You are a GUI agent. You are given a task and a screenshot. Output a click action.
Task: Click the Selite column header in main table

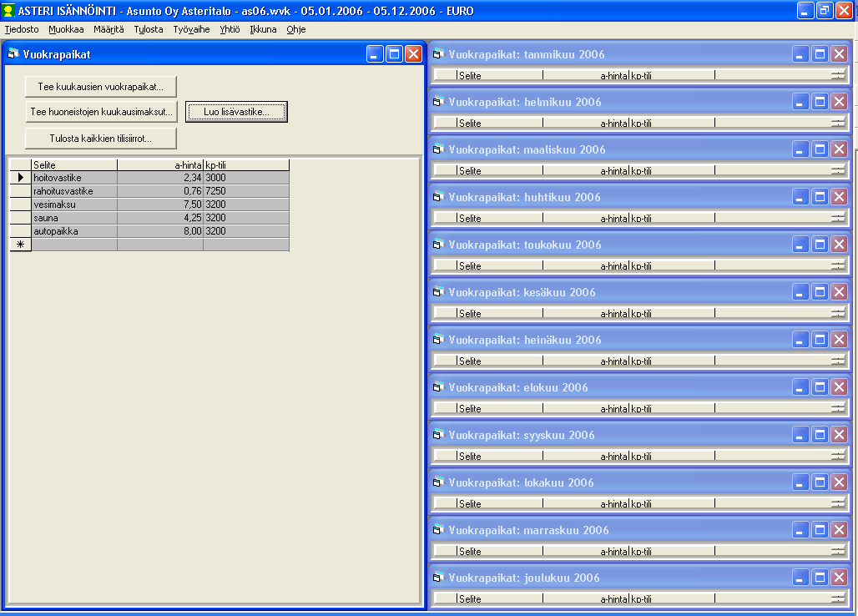[74, 164]
